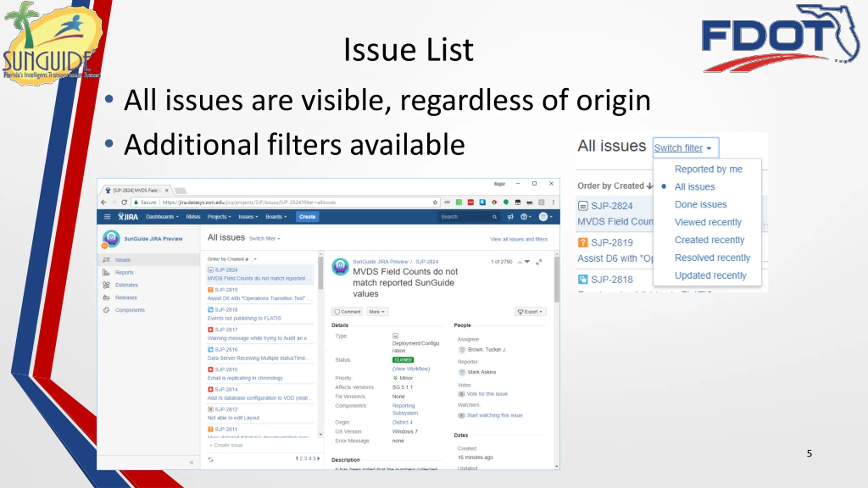Expand issue view with full-screen arrows icon
The image size is (868, 488).
[x=539, y=262]
